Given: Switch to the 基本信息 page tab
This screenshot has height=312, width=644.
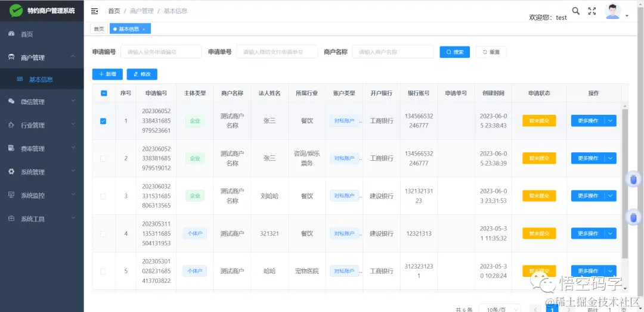Looking at the screenshot, I should coord(130,29).
